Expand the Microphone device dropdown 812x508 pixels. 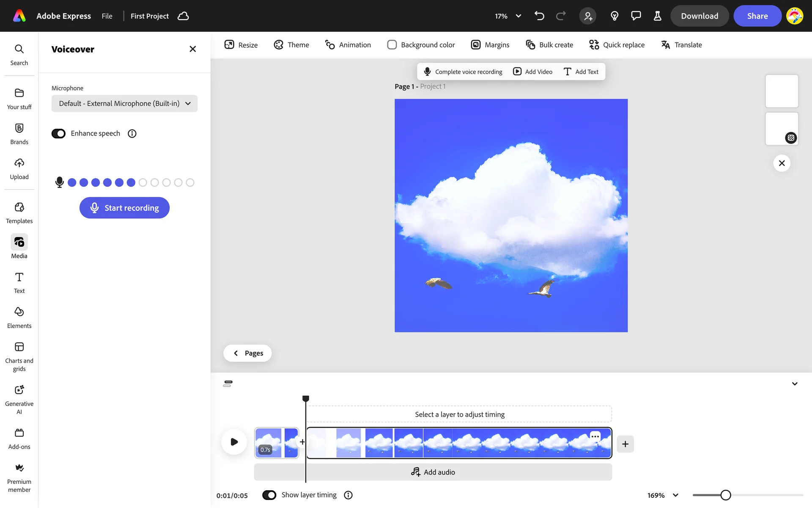pyautogui.click(x=124, y=104)
